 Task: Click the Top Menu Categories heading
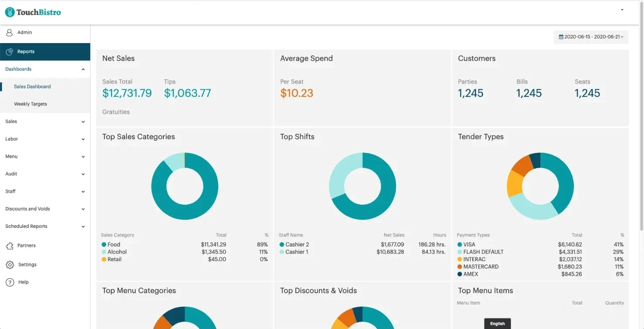pyautogui.click(x=139, y=291)
